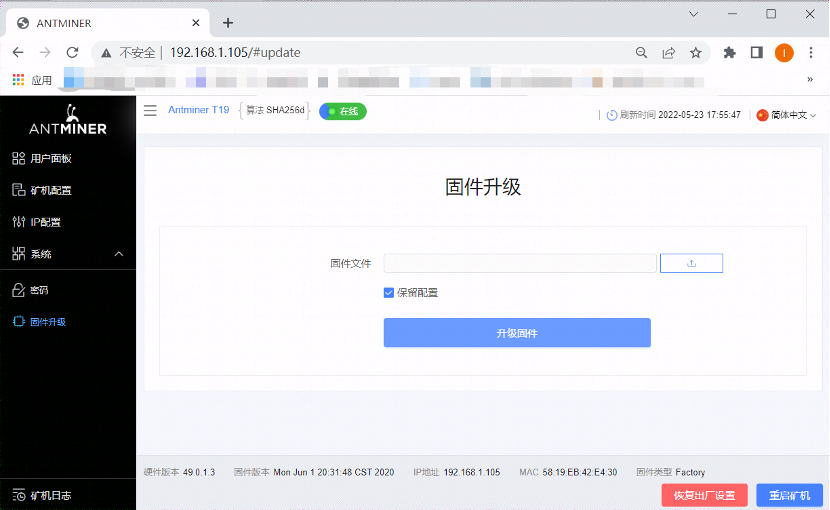Click the hardware version 49.0.1.3 text

[x=199, y=472]
